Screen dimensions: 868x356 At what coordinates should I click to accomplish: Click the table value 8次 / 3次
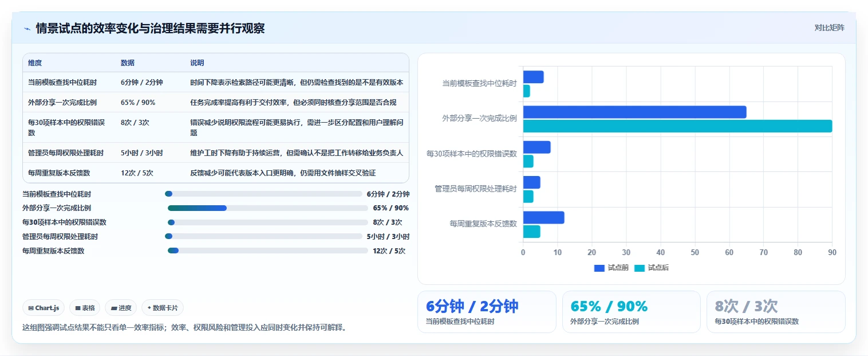(135, 123)
